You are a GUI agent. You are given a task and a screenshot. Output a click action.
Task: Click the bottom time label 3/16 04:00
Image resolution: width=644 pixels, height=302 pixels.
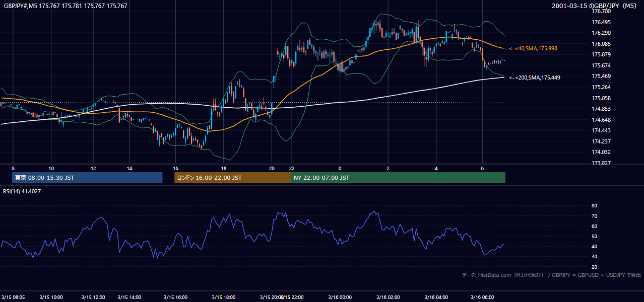click(x=436, y=297)
